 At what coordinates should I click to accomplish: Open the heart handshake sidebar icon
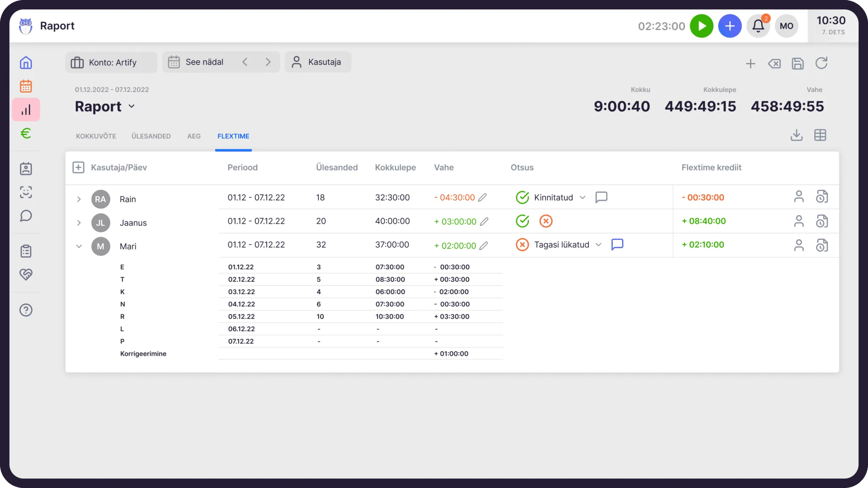(x=26, y=274)
